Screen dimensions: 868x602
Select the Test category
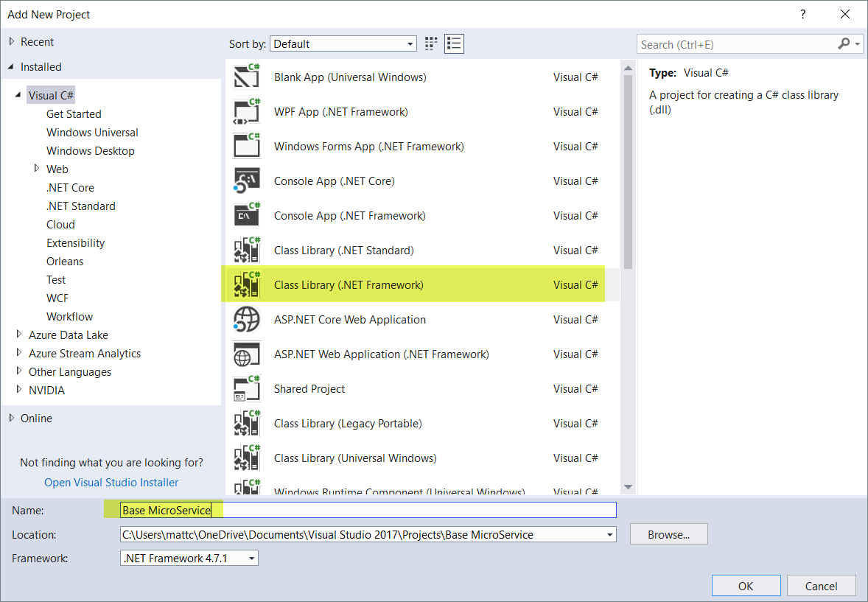coord(56,280)
